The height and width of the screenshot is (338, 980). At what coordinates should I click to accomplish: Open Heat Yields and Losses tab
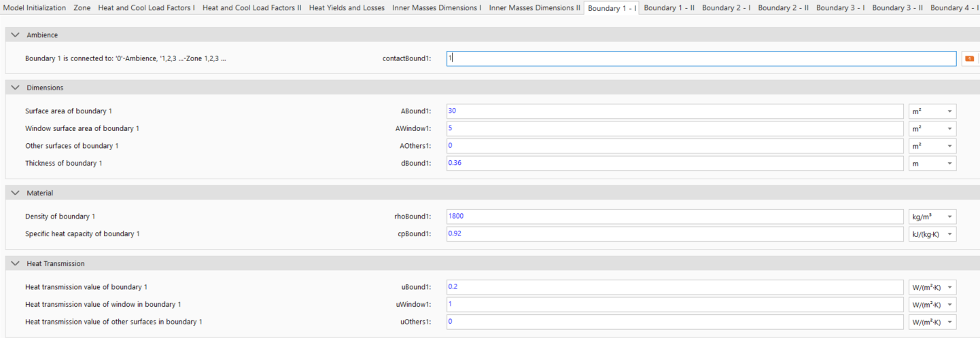coord(347,8)
